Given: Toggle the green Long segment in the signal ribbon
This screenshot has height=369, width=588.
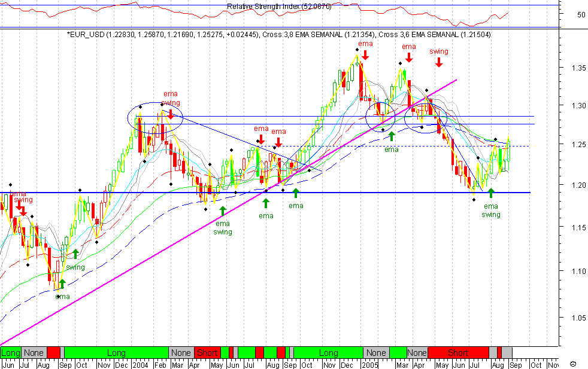Looking at the screenshot, I should pyautogui.click(x=117, y=353).
